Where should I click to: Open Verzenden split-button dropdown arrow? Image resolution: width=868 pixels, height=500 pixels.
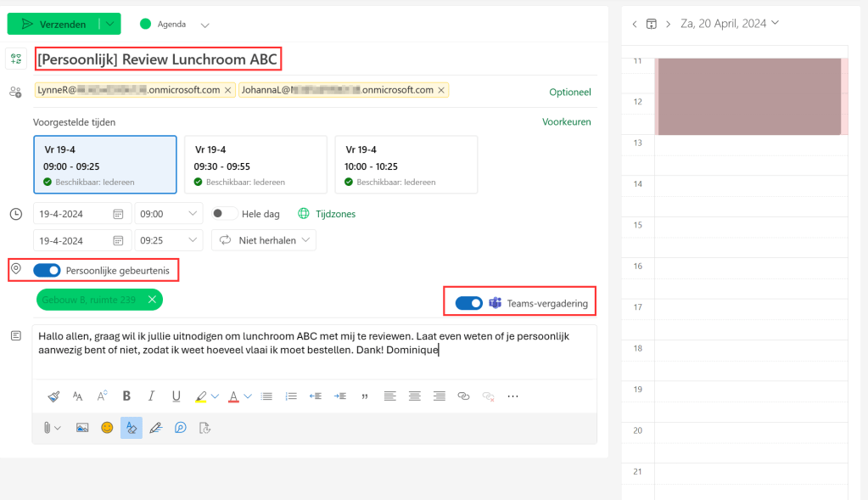click(x=109, y=25)
